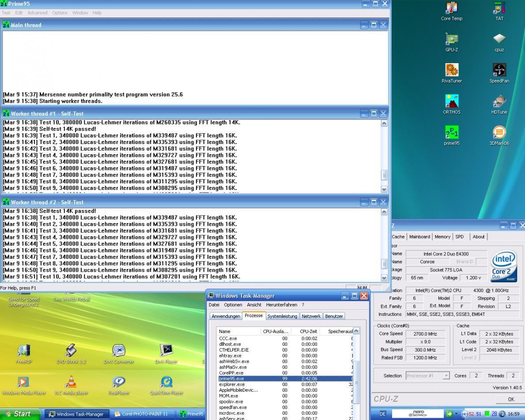525x420 pixels.
Task: Click the Prime95 taskbar button
Action: point(191,414)
